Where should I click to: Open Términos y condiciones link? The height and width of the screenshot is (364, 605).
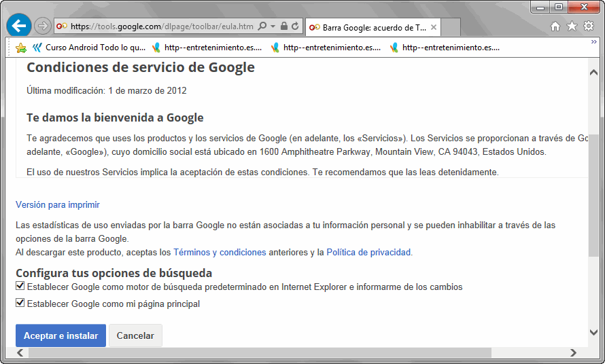[x=220, y=253]
